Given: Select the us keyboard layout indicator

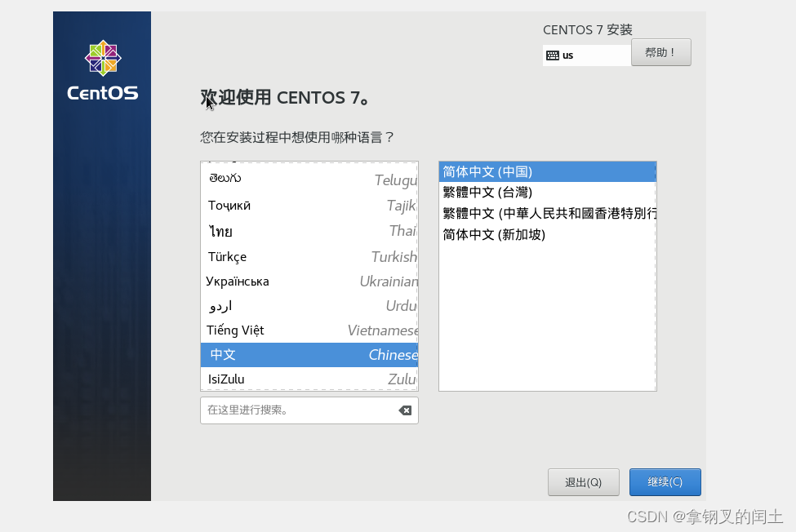Looking at the screenshot, I should 587,55.
